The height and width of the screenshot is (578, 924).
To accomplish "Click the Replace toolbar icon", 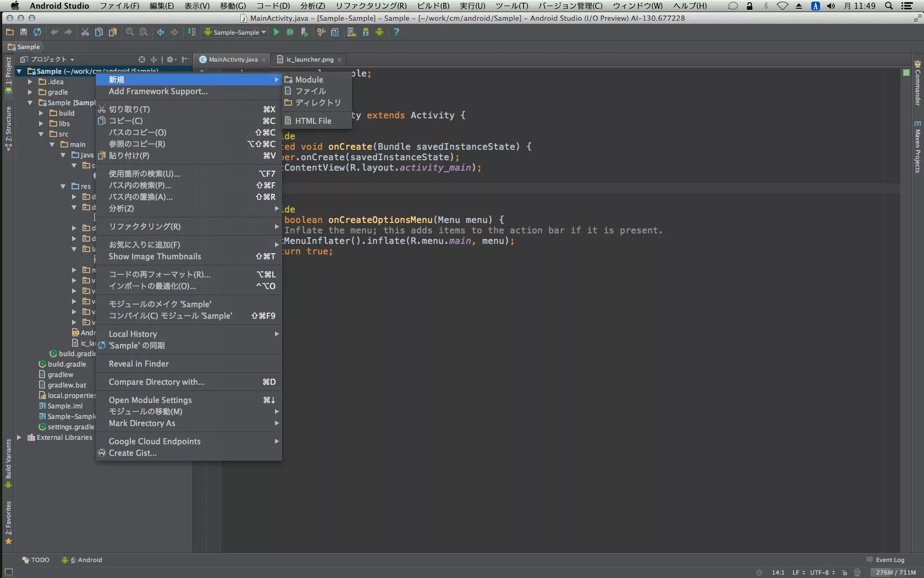I will (x=144, y=32).
